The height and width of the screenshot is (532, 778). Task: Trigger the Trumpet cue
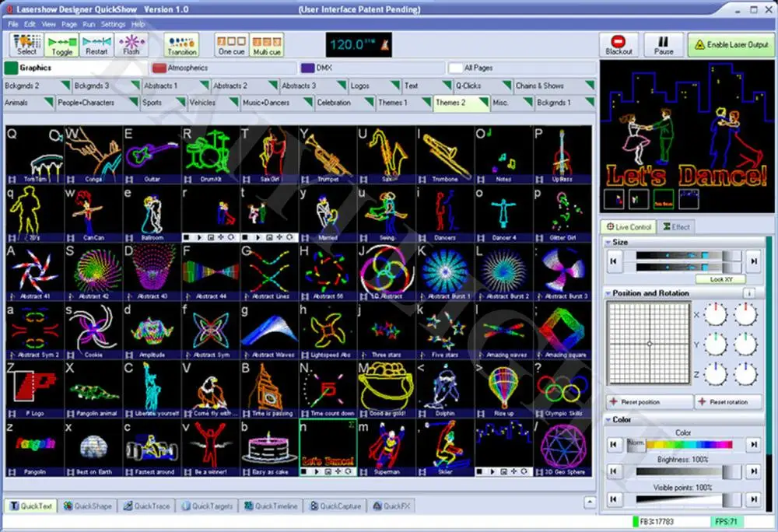point(328,155)
